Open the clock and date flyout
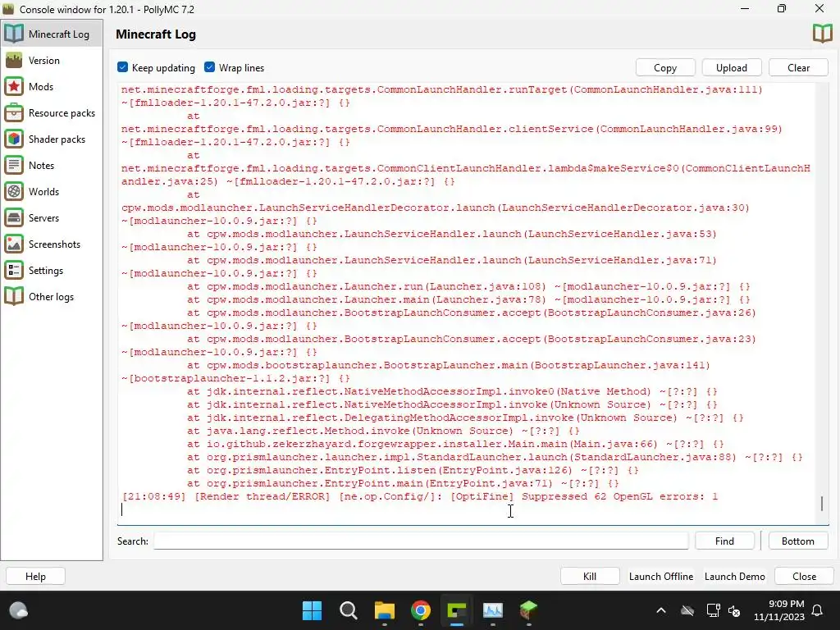Image resolution: width=840 pixels, height=630 pixels. (779, 610)
